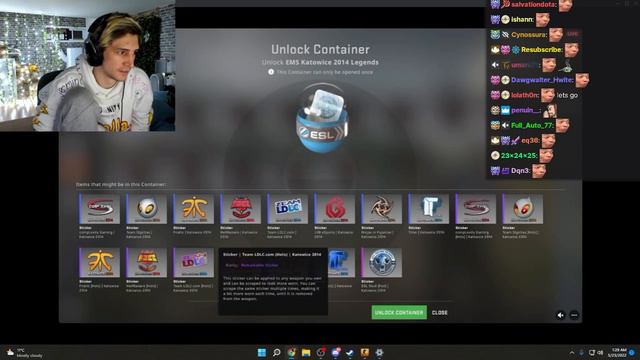The image size is (640, 360).
Task: Click chat username Resubscribe
Action: 542,50
